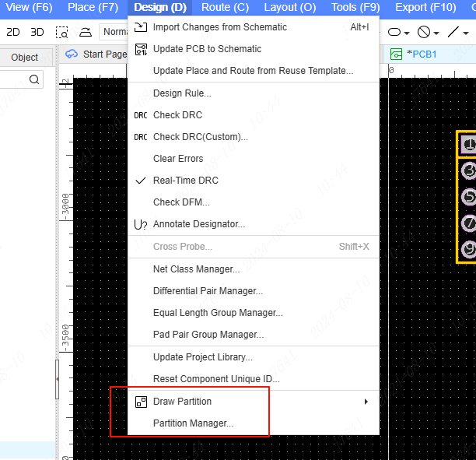Select Partition Manager from Design menu

pos(193,423)
